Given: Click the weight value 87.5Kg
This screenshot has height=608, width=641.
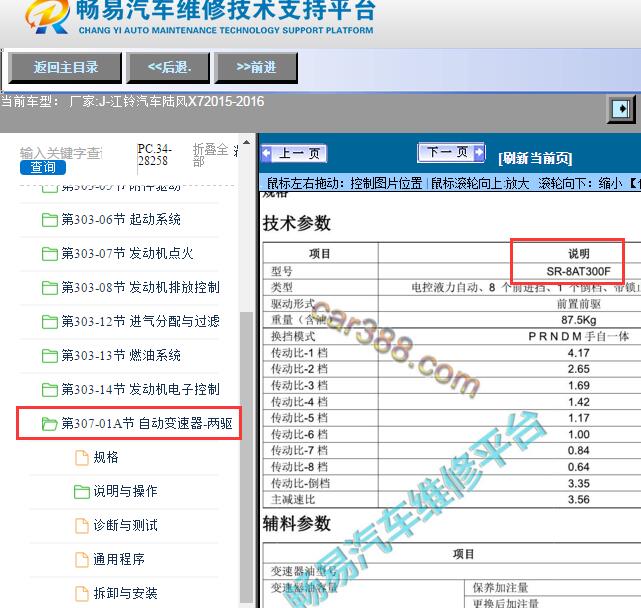Looking at the screenshot, I should tap(578, 320).
